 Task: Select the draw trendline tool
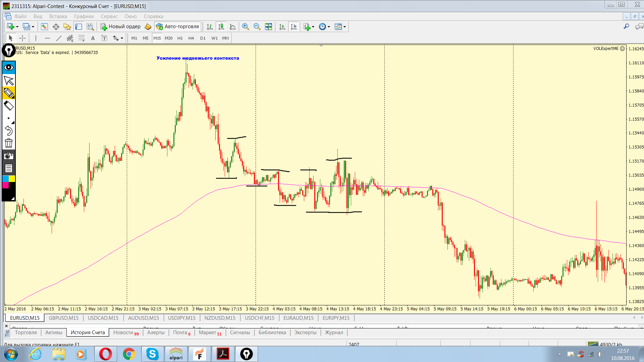59,38
